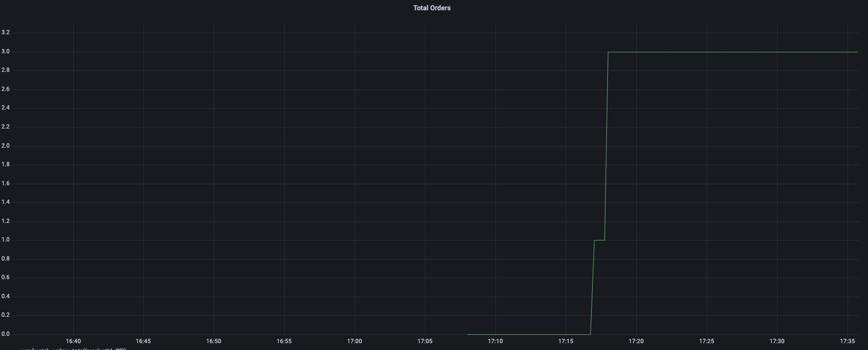Click the 17:20 time axis label
This screenshot has width=868, height=350.
[x=636, y=341]
